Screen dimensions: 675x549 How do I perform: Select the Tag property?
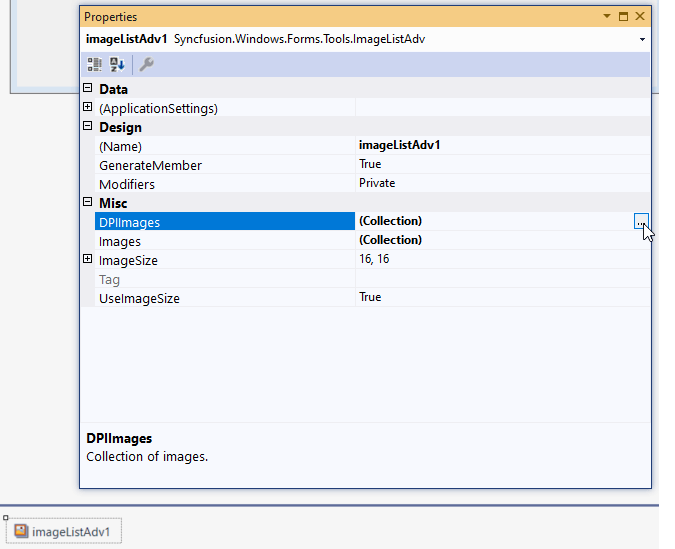109,279
